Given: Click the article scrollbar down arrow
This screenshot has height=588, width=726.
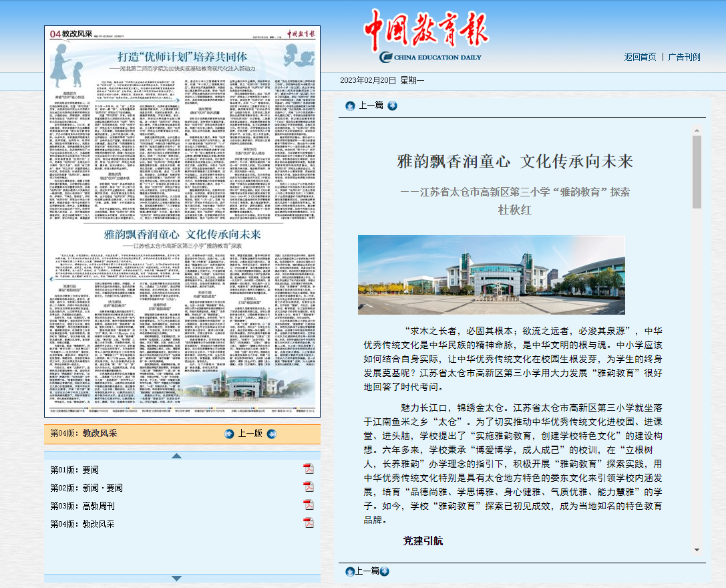Looking at the screenshot, I should [697, 550].
